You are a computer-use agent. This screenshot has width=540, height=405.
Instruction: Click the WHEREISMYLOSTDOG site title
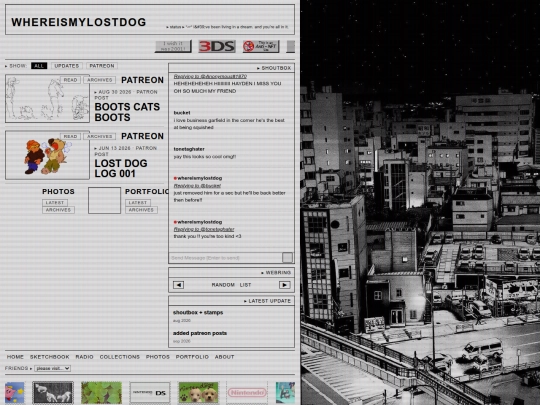[79, 22]
